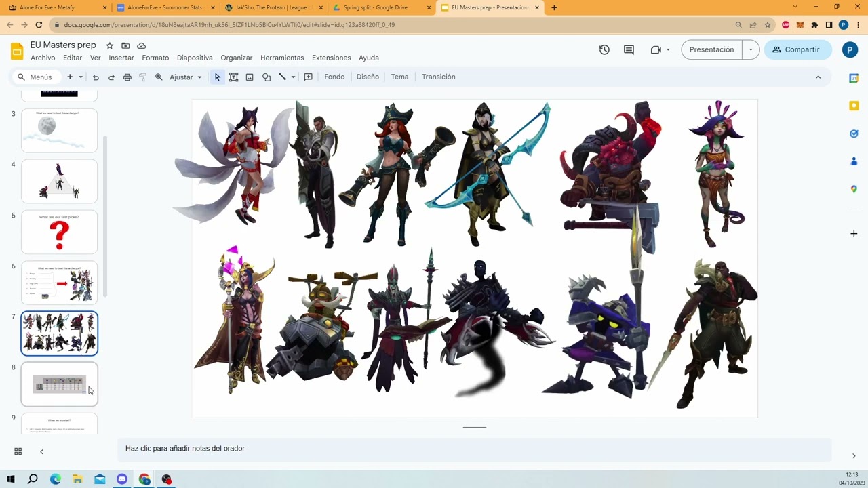This screenshot has height=488, width=868.
Task: Hide the side panel with chevron
Action: pos(854,455)
